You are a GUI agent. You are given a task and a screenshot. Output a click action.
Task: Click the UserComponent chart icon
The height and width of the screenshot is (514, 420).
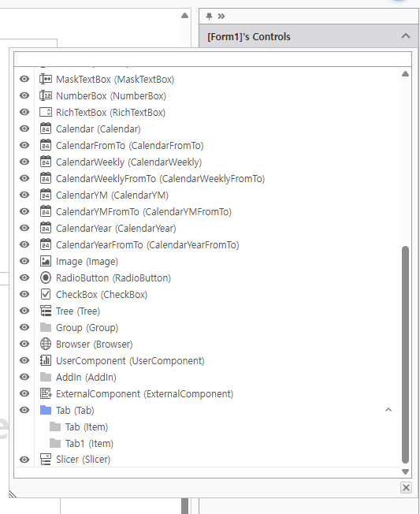click(46, 360)
